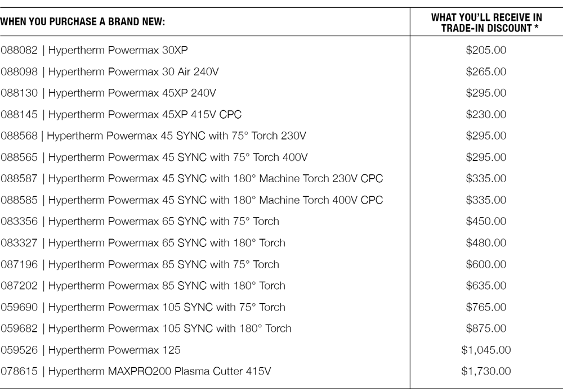The height and width of the screenshot is (392, 563).
Task: Click the 078615 MAXPRO200 Plasma Cutter 415V entry
Action: pyautogui.click(x=136, y=371)
